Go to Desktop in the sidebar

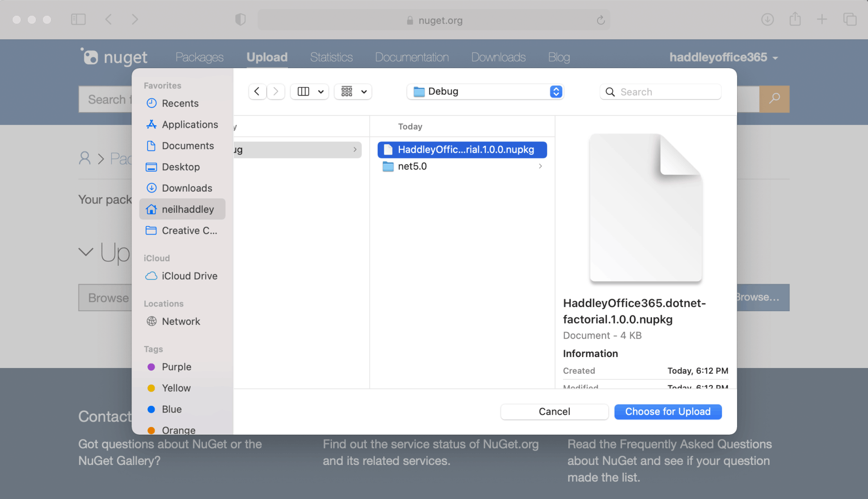click(x=182, y=167)
